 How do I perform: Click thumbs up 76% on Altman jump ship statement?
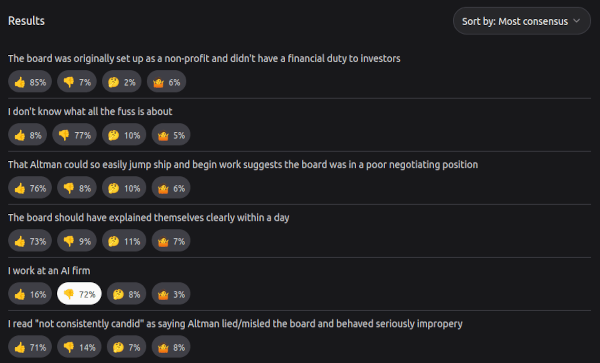click(x=30, y=188)
